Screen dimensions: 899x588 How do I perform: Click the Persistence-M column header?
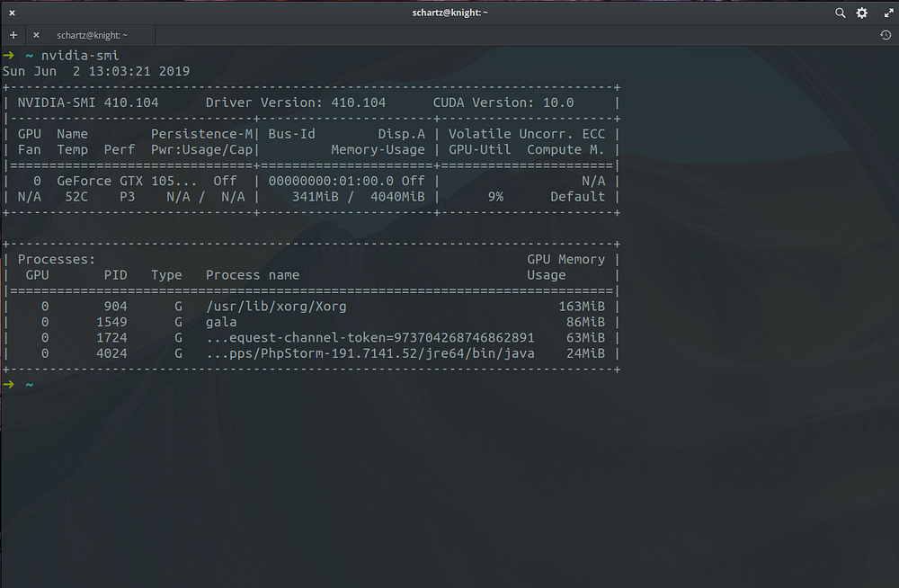pos(201,134)
